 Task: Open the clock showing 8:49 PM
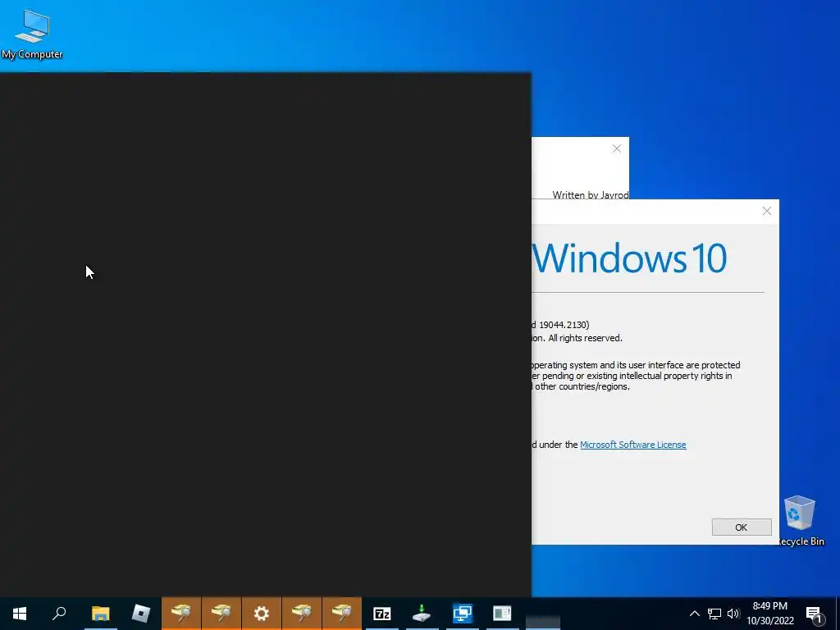click(x=770, y=614)
